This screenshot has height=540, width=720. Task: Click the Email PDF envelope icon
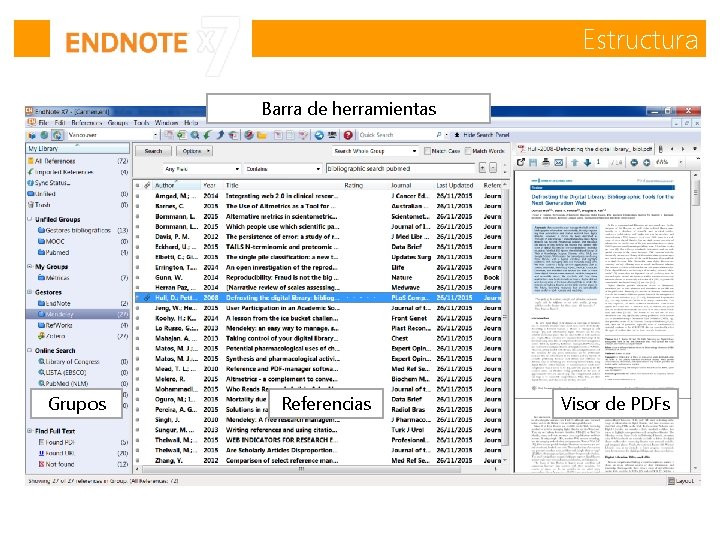point(558,162)
